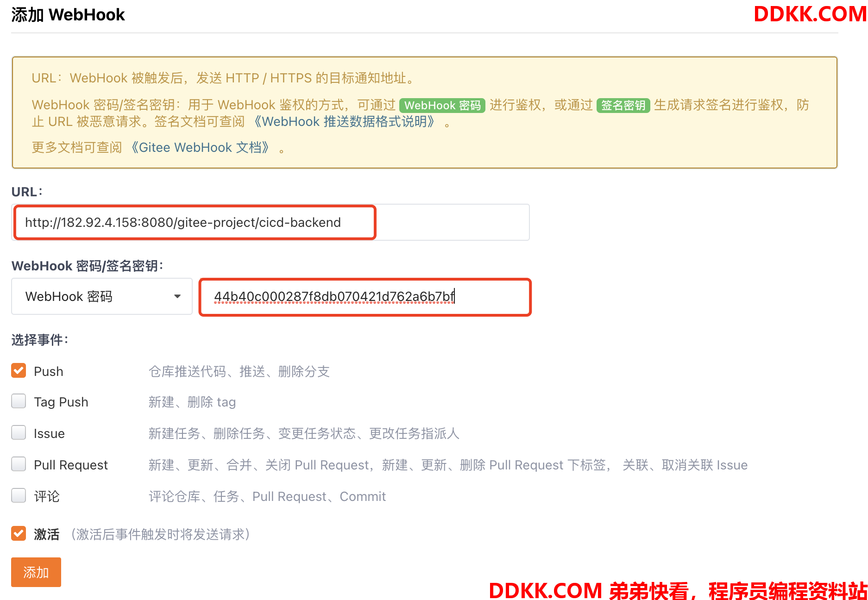Check the 评论 event checkbox
The image size is (868, 600).
pos(19,495)
